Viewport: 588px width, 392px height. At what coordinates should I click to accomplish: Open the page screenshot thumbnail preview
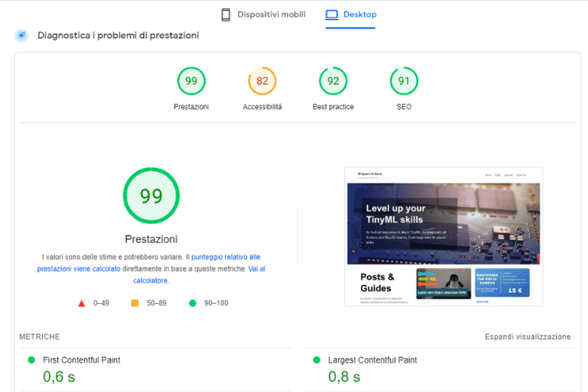tap(444, 236)
